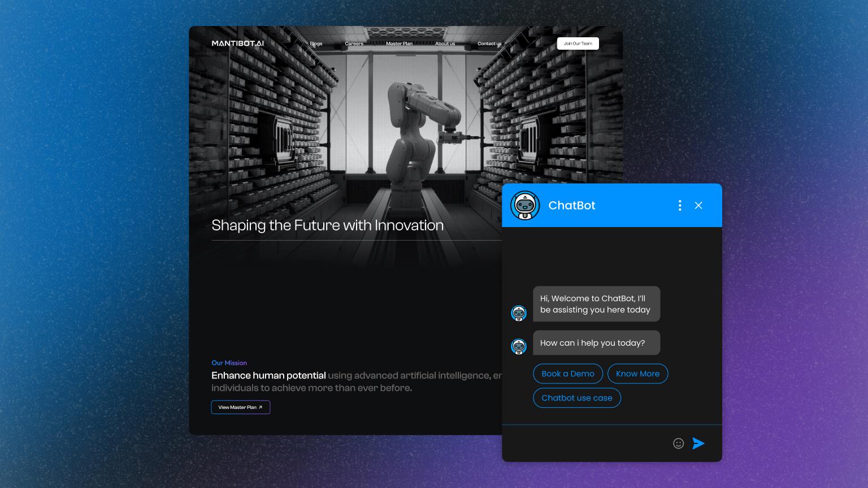Click avatar next to 'How can i help'
The height and width of the screenshot is (488, 868).
pos(519,346)
